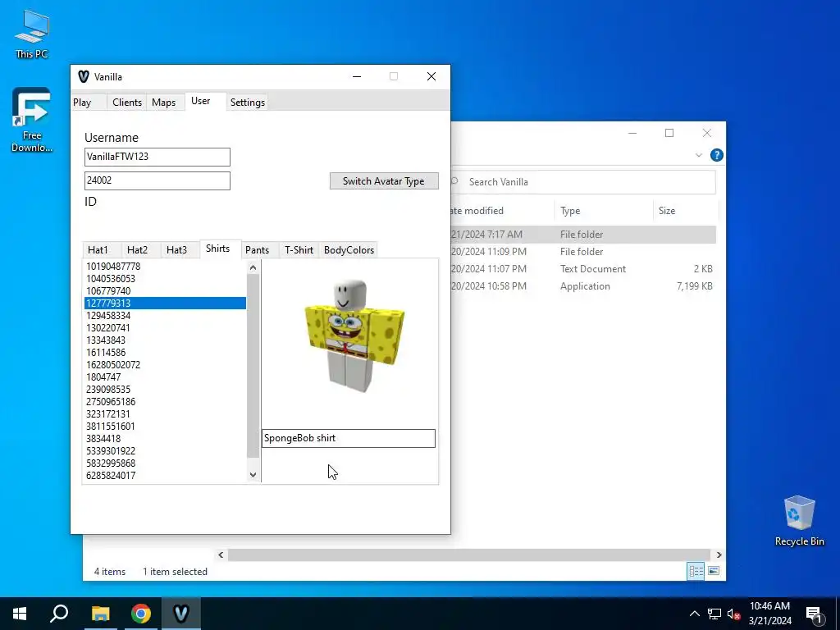Image resolution: width=840 pixels, height=630 pixels.
Task: Select the Text Document row in File Explorer
Action: pos(583,269)
